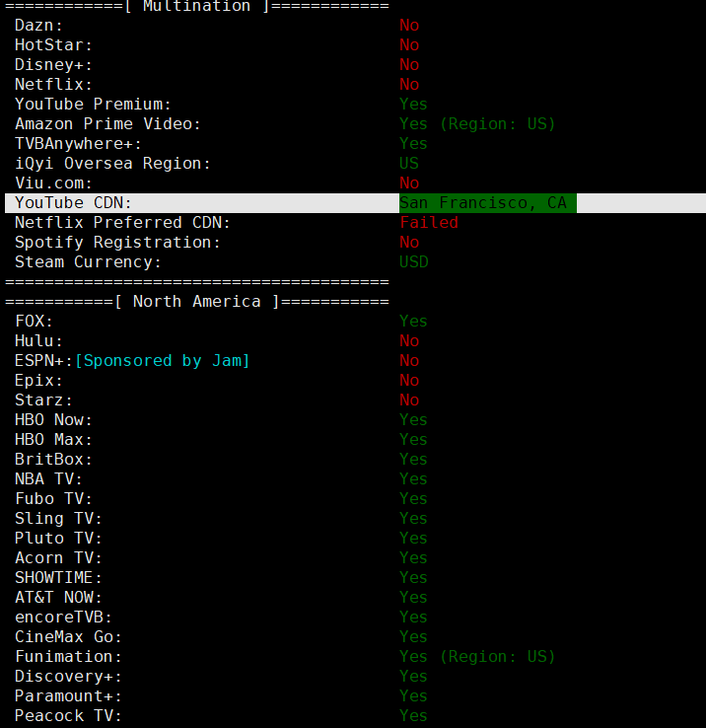
Task: Select the green "Yes" for YouTube Premium
Action: point(413,104)
